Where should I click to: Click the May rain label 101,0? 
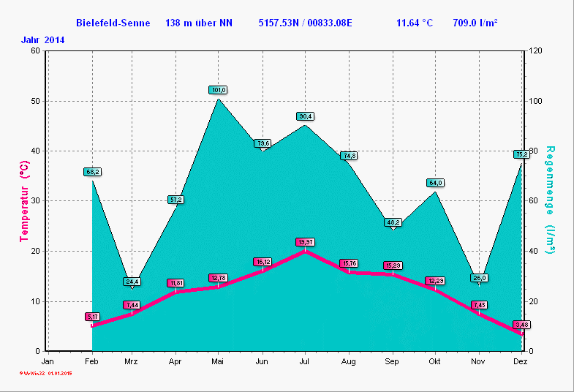218,90
